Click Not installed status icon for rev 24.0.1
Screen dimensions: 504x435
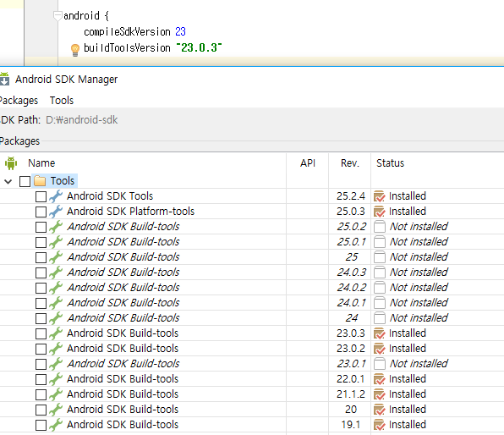380,303
